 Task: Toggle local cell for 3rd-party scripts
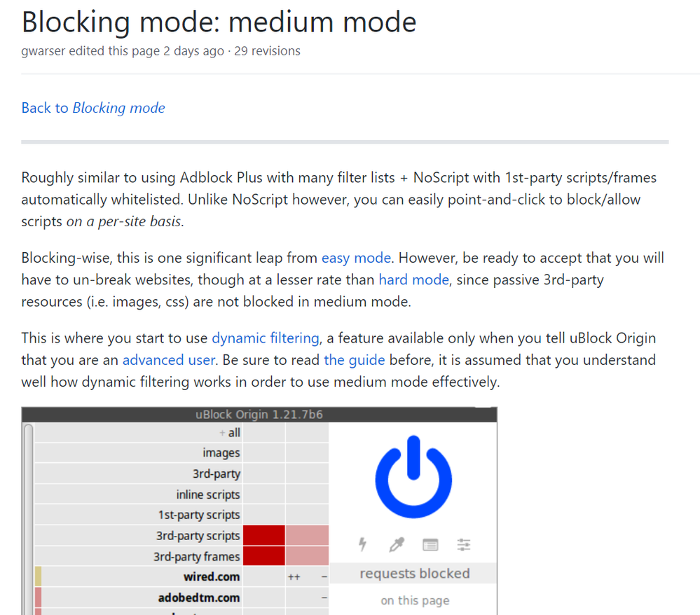[x=307, y=536]
